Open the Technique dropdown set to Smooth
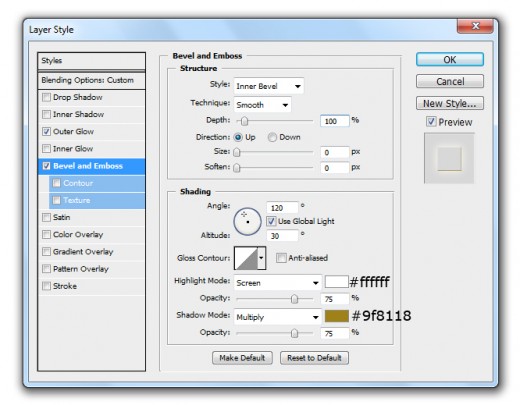Image resolution: width=520 pixels, height=405 pixels. point(262,105)
